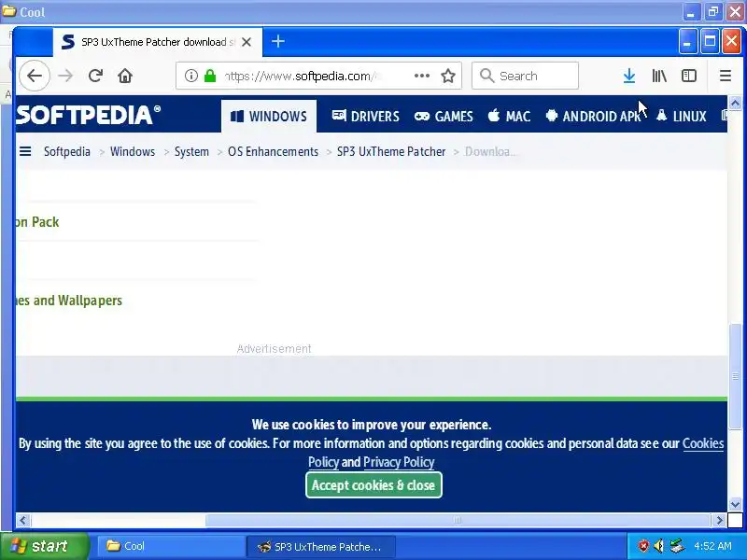Open a new tab with the plus button
This screenshot has width=747, height=560.
point(277,41)
